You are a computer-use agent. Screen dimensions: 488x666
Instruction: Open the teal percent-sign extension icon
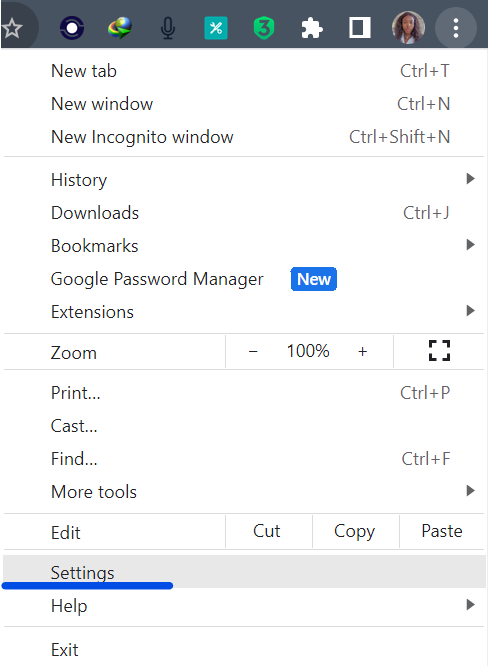click(x=216, y=28)
